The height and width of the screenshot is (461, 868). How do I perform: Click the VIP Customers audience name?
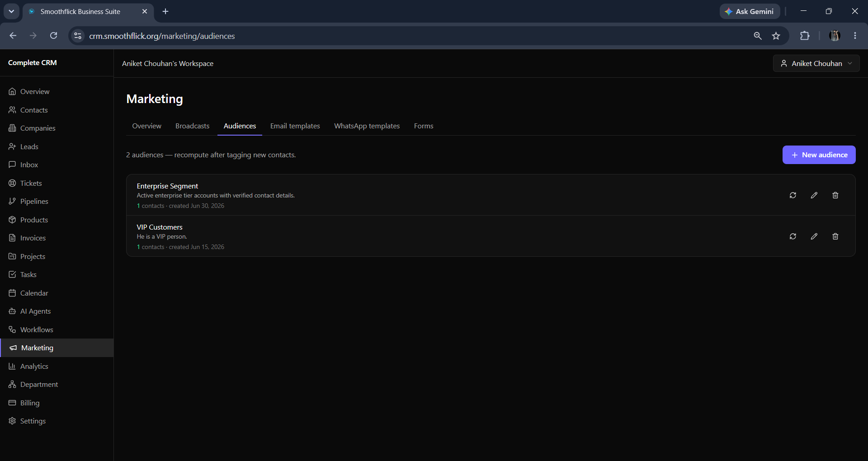pos(160,227)
